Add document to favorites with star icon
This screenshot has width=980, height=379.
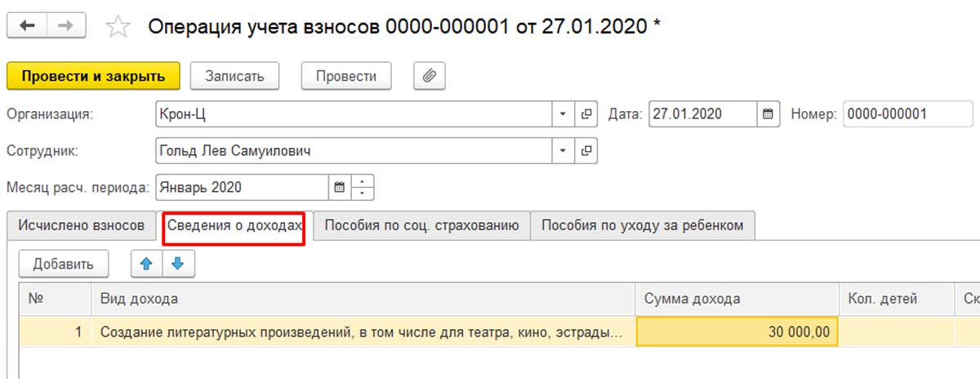coord(119,27)
